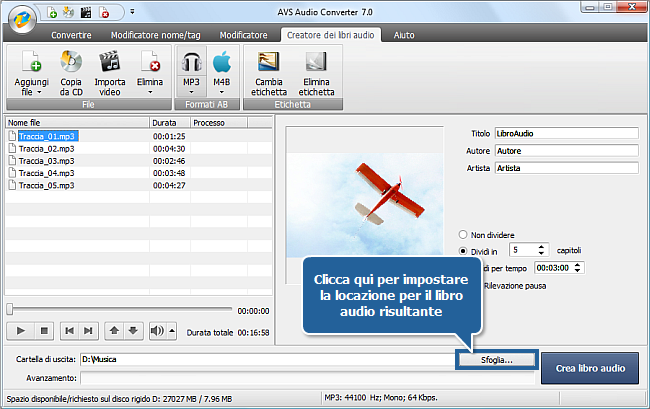
Task: Click Copia da CD icon
Action: 71,61
